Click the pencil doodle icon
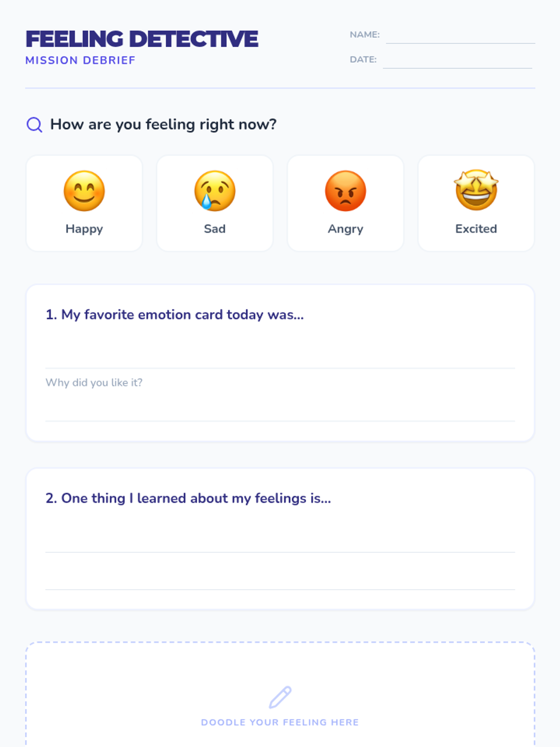Viewport: 560px width, 747px height. pos(280,697)
